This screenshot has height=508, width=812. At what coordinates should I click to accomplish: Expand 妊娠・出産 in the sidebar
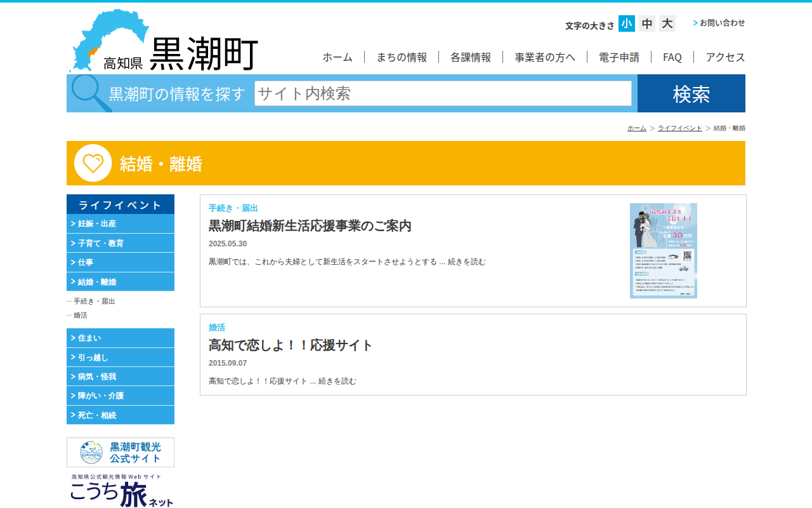(x=121, y=224)
